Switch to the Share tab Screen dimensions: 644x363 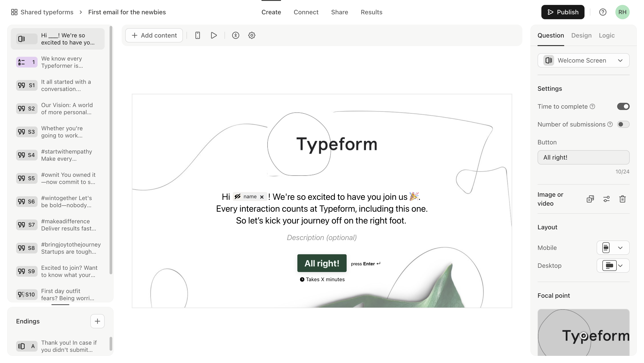(x=339, y=12)
